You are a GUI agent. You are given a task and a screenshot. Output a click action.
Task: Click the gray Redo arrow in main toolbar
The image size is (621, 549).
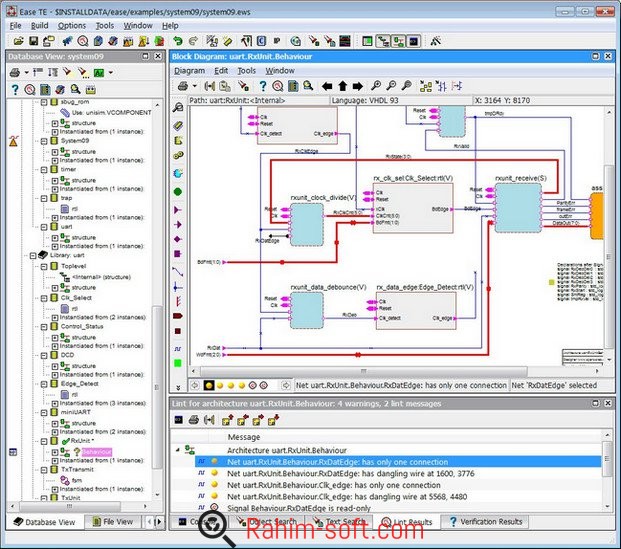(193, 41)
